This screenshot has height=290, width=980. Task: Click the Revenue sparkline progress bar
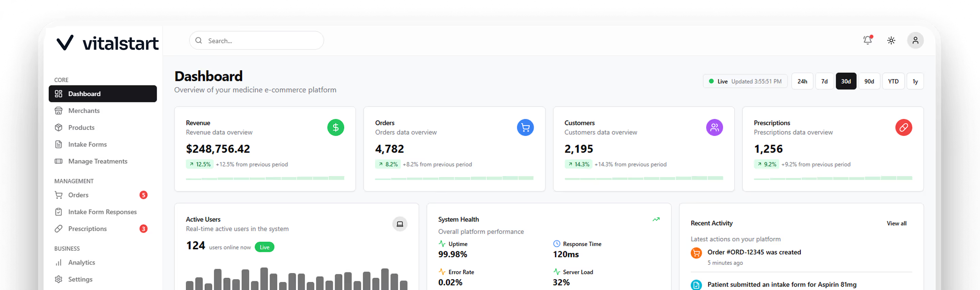tap(265, 178)
